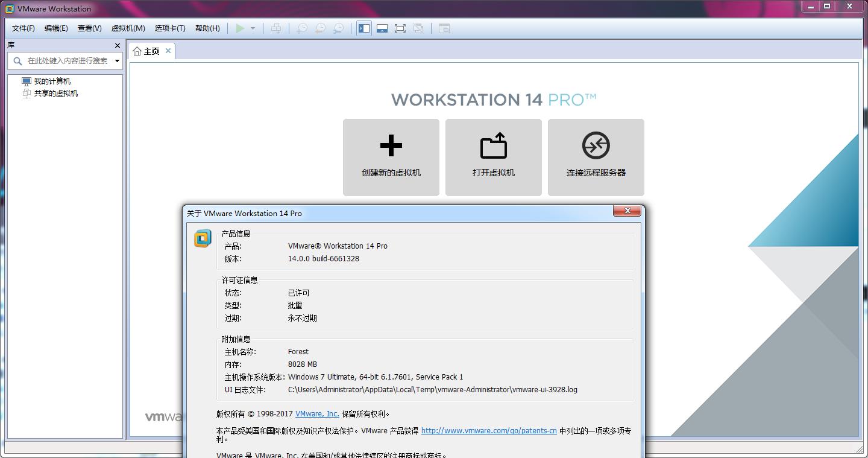868x458 pixels.
Task: Click the product name VMware® Workstation 14 Pro
Action: pos(338,246)
